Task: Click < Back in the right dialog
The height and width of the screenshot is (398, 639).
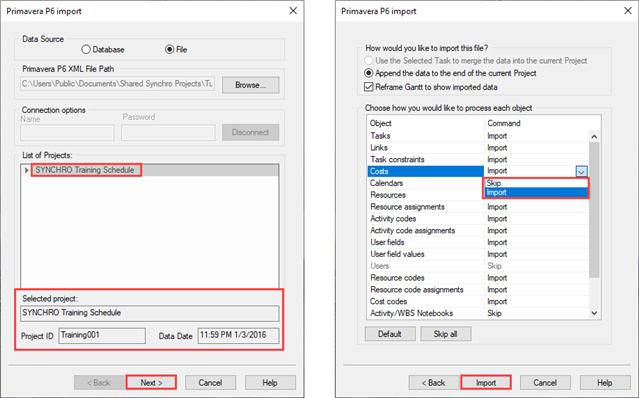Action: [434, 383]
